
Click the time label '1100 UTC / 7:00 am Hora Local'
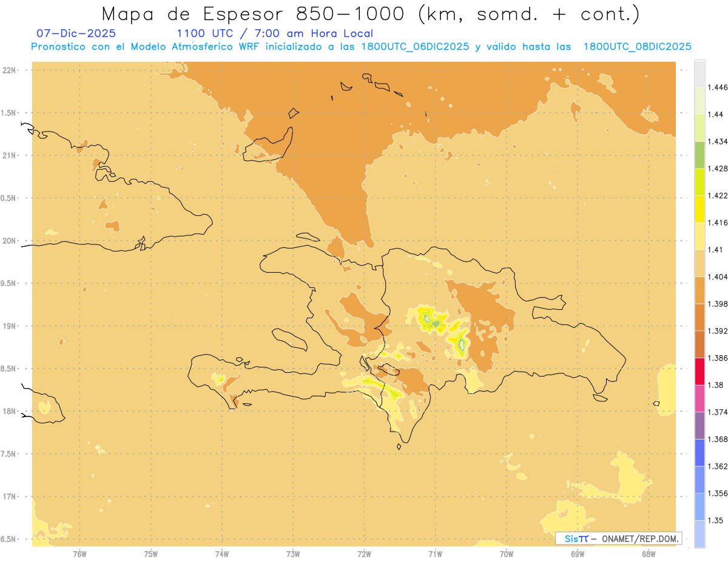[x=275, y=33]
